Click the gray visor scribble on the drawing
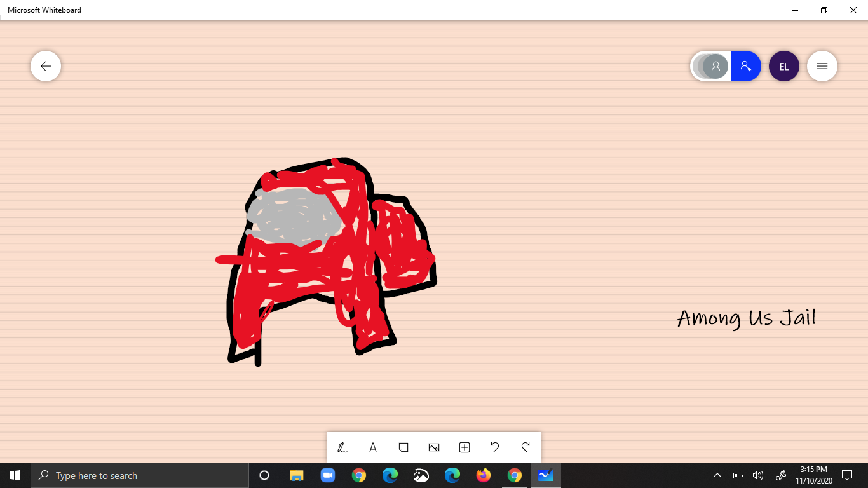The width and height of the screenshot is (868, 488). pos(294,216)
